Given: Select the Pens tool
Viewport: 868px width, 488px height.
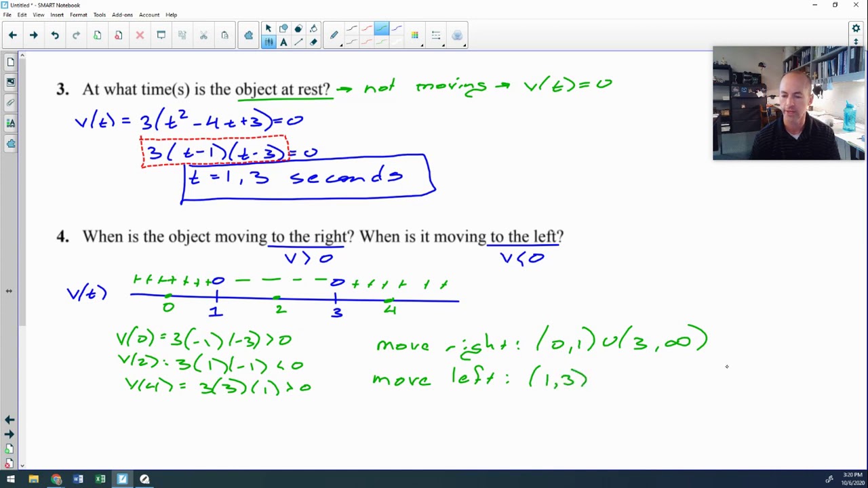Looking at the screenshot, I should pos(269,42).
